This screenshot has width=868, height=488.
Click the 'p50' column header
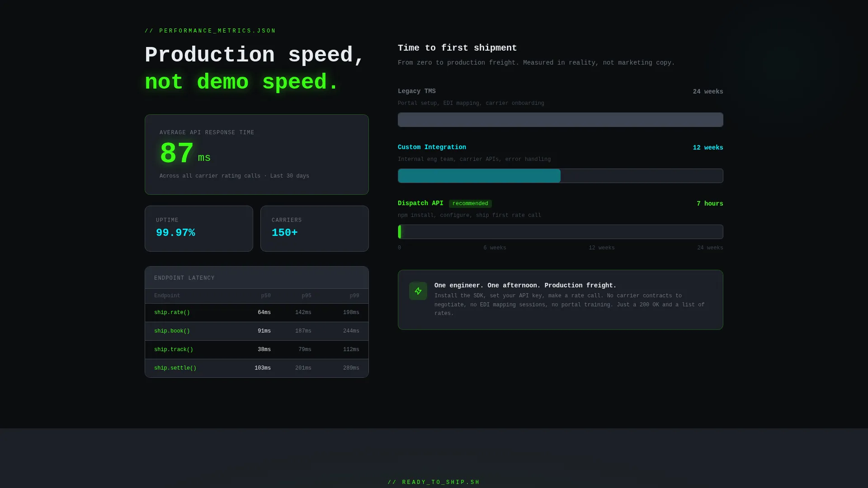(266, 296)
